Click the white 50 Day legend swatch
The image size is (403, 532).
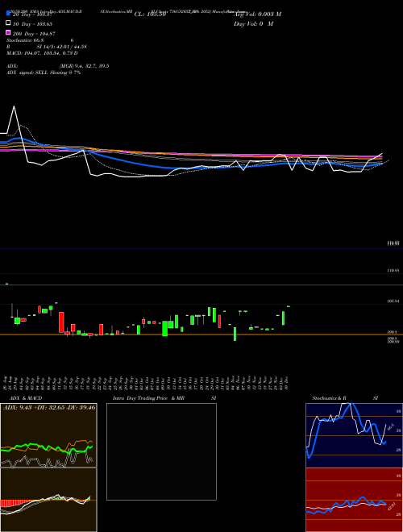coord(8,23)
